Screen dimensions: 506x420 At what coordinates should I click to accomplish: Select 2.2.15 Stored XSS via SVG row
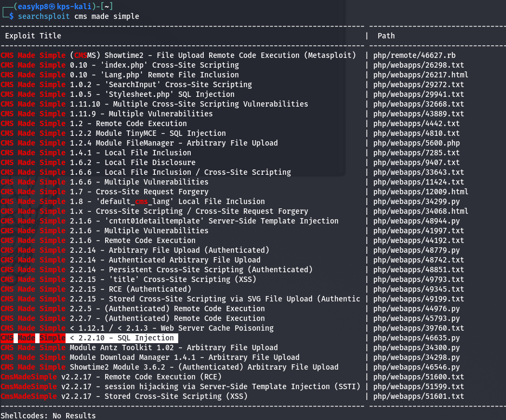pos(180,299)
